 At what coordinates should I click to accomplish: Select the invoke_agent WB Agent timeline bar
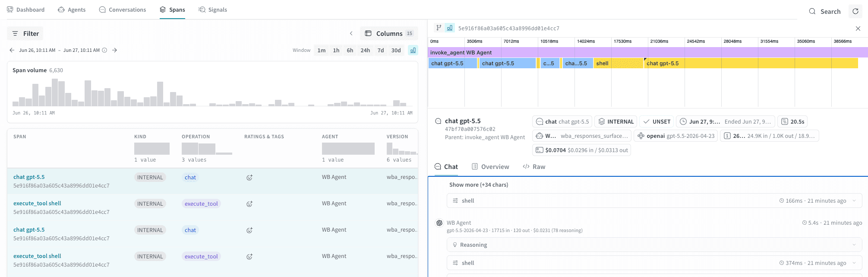(648, 52)
